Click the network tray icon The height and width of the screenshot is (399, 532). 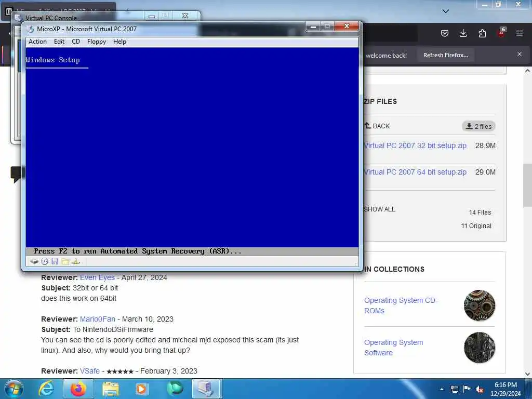[x=455, y=390]
